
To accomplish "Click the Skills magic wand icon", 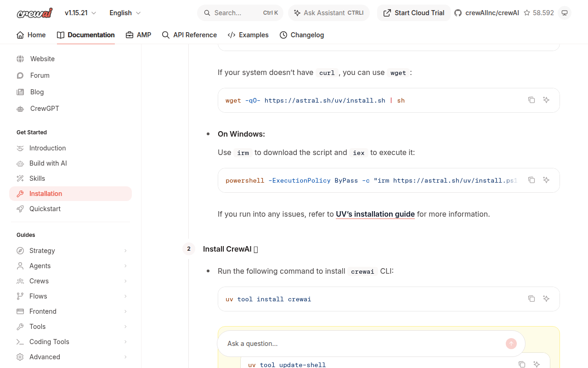I will tap(20, 178).
